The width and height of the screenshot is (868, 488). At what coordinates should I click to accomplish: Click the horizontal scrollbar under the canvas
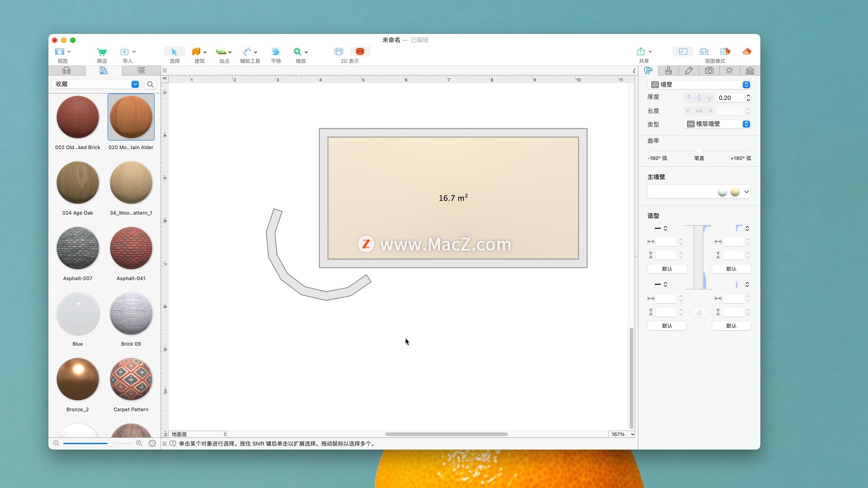[x=446, y=434]
